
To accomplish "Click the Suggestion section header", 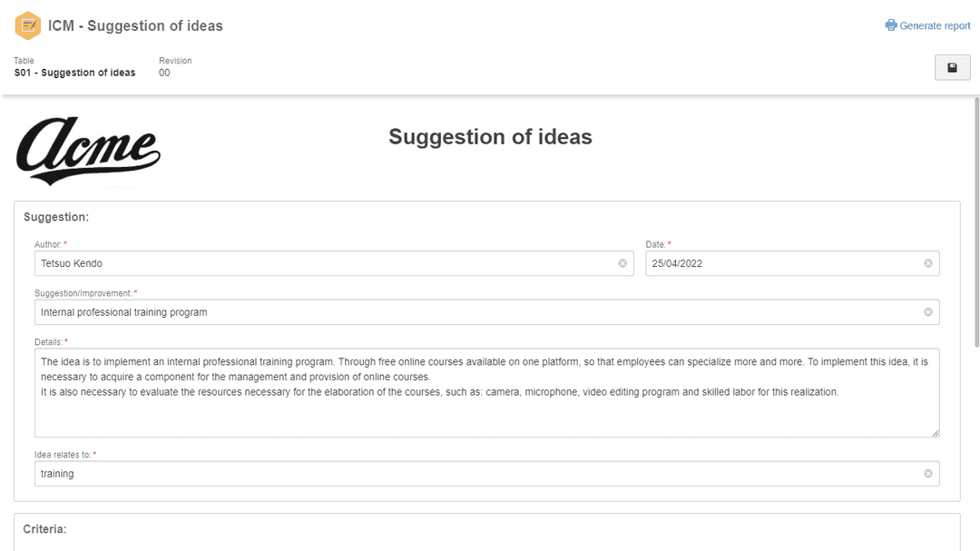I will (56, 217).
